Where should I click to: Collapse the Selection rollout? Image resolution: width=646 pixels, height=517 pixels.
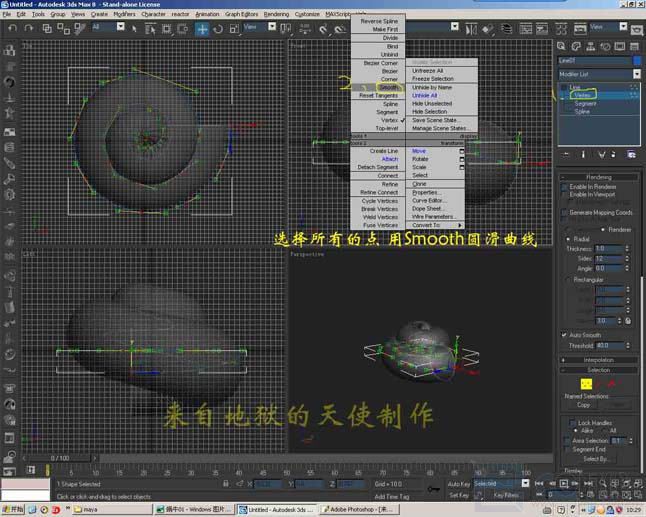pos(599,370)
